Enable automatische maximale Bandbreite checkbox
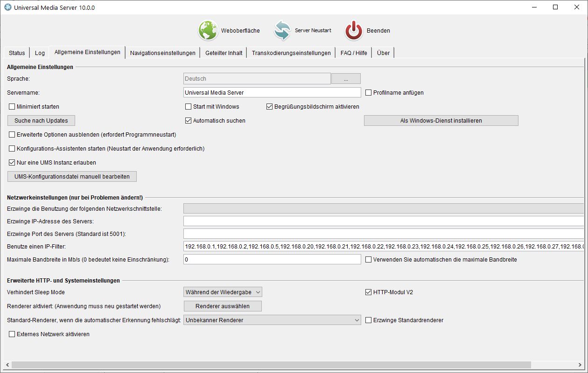This screenshot has width=588, height=373. pyautogui.click(x=369, y=259)
